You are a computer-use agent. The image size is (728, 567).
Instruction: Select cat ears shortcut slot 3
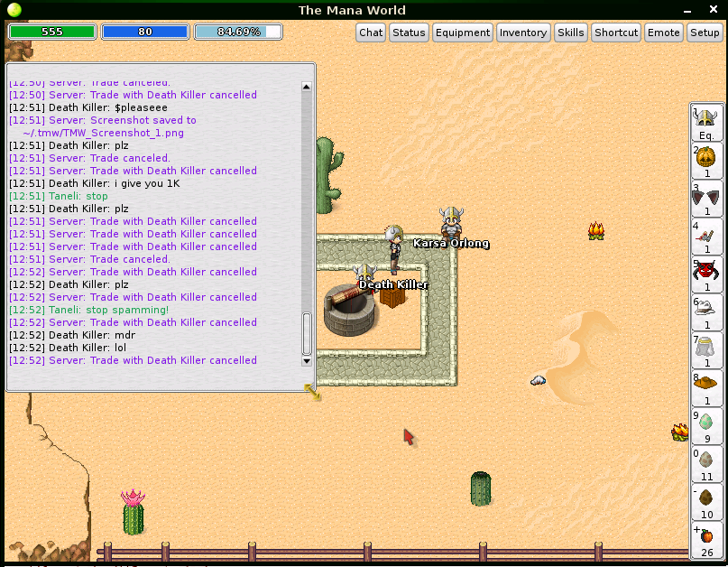[706, 199]
